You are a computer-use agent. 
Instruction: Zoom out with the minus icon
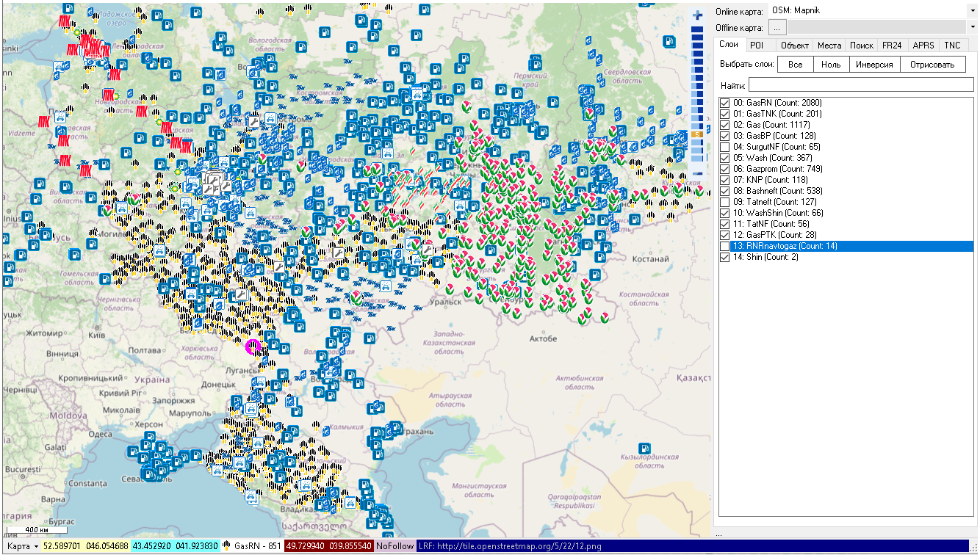coord(698,173)
